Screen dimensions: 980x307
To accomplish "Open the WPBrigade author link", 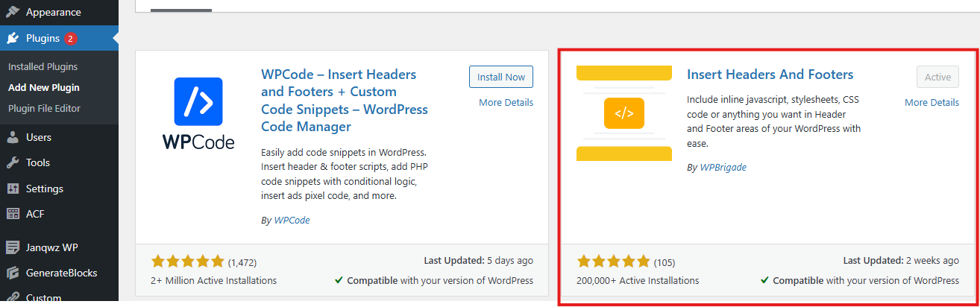I will click(723, 168).
